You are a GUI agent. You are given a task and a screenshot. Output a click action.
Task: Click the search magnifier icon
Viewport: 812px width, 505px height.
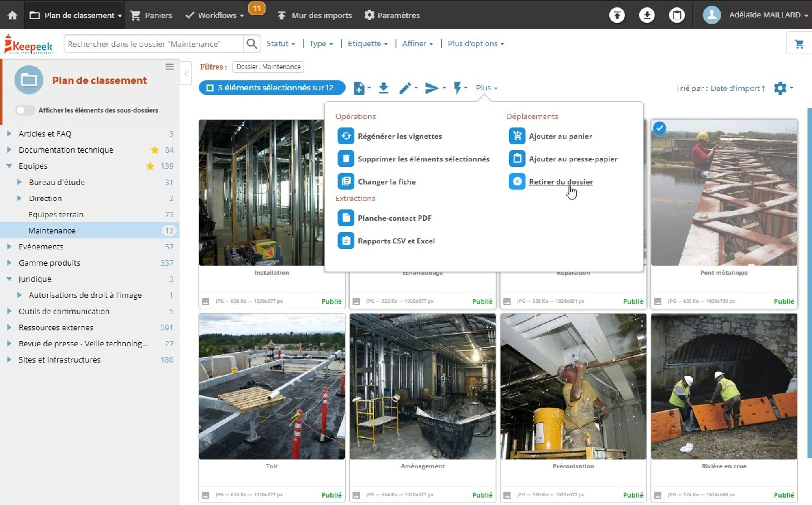pos(252,44)
